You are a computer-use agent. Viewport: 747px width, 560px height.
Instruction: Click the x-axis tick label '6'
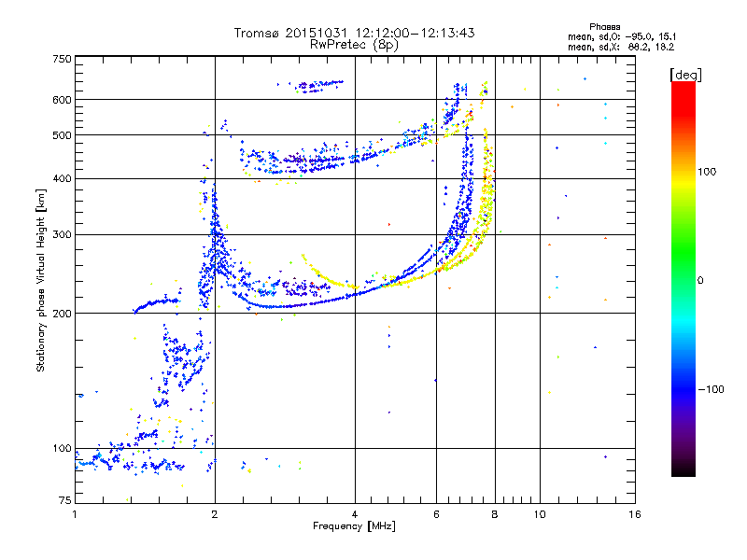(436, 514)
